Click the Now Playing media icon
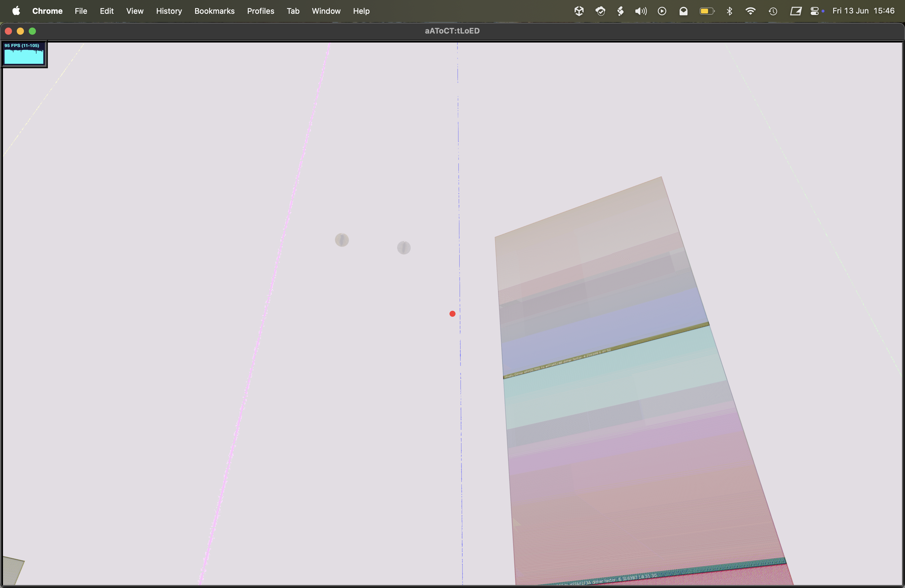The image size is (905, 588). pyautogui.click(x=662, y=11)
